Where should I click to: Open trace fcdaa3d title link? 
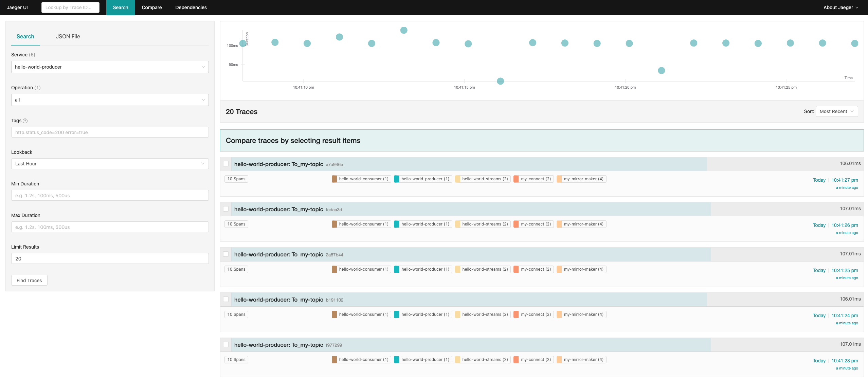278,209
